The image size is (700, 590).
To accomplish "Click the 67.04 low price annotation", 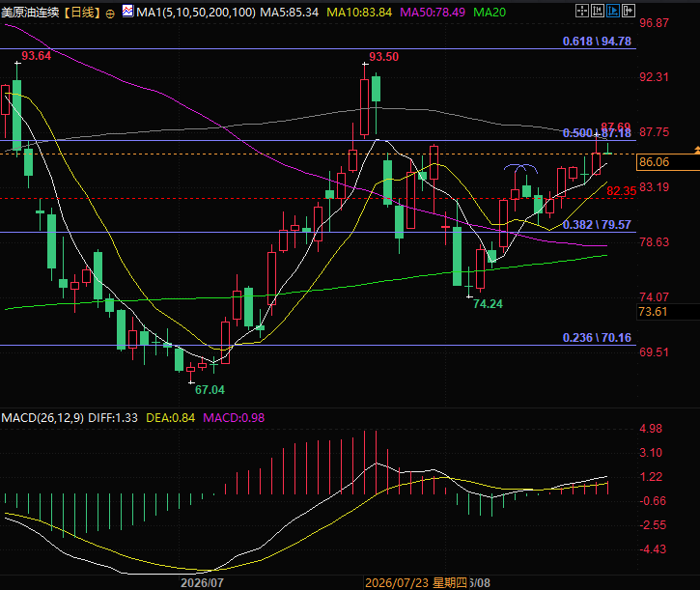I will pyautogui.click(x=210, y=390).
